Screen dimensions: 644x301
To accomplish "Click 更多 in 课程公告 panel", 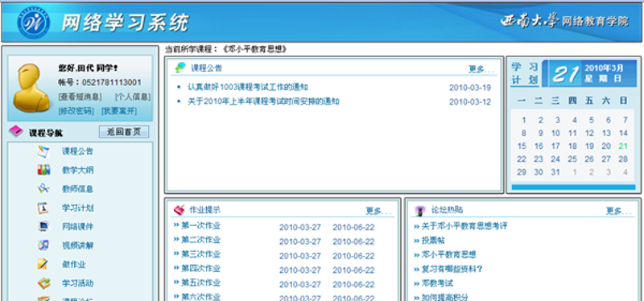I will click(481, 69).
